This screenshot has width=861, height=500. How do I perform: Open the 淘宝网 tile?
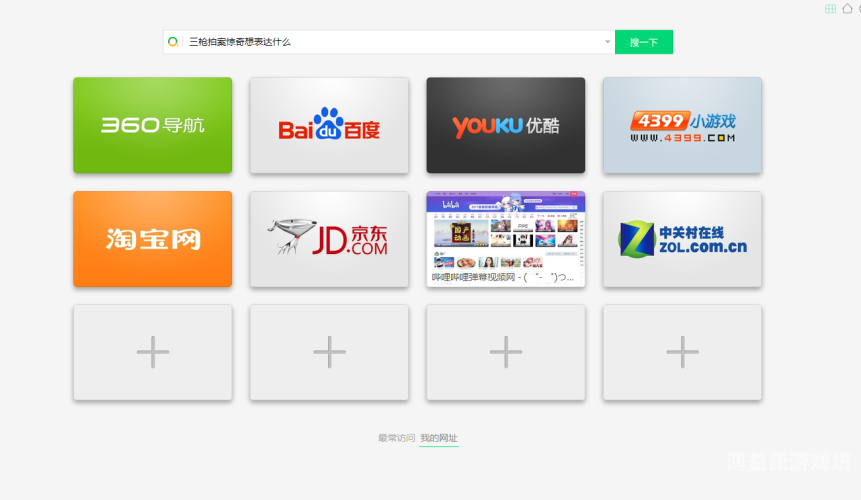[x=153, y=239]
